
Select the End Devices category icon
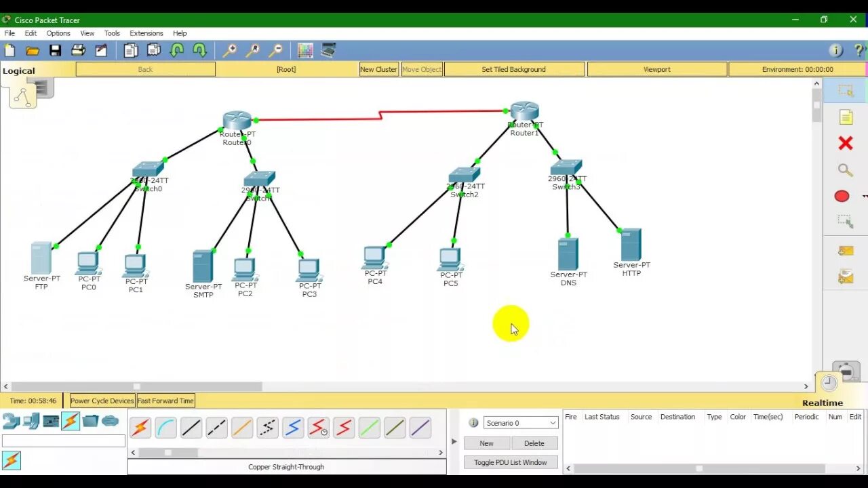(x=31, y=422)
